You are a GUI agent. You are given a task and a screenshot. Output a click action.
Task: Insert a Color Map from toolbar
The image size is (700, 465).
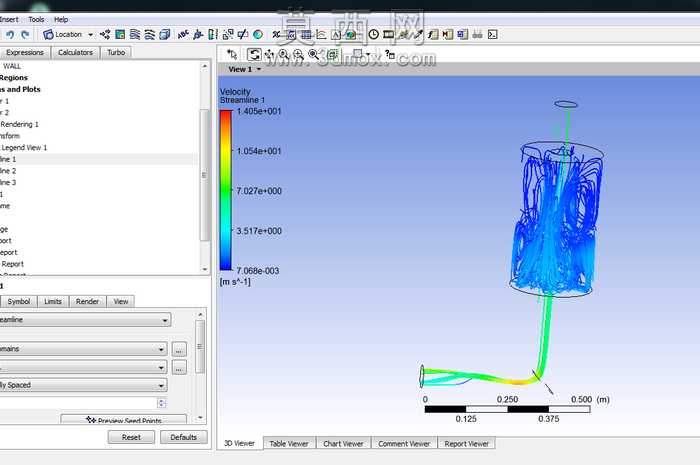click(258, 34)
